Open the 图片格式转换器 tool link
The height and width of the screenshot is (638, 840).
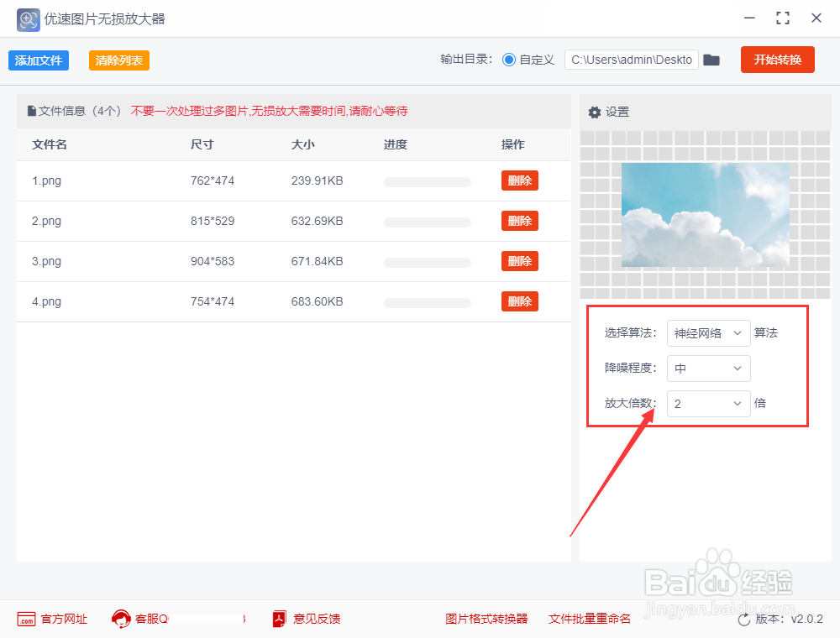click(486, 619)
